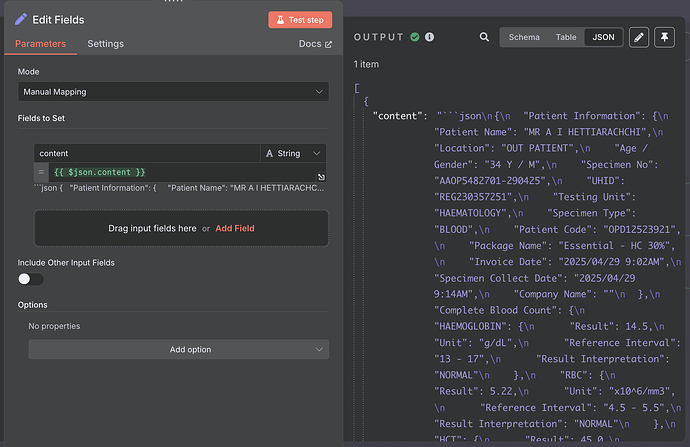Viewport: 690px width, 447px height.
Task: Click the Drag input fields here drop zone
Action: coord(181,228)
